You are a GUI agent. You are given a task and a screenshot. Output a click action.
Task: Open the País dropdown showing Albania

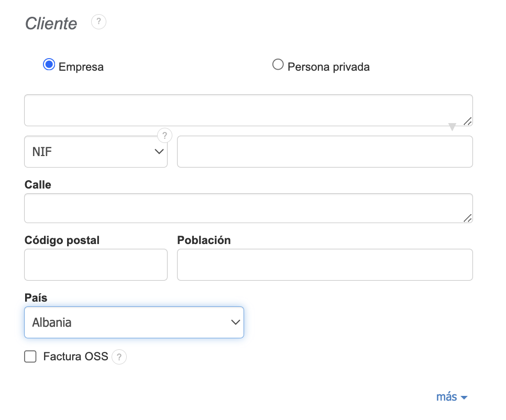click(134, 323)
